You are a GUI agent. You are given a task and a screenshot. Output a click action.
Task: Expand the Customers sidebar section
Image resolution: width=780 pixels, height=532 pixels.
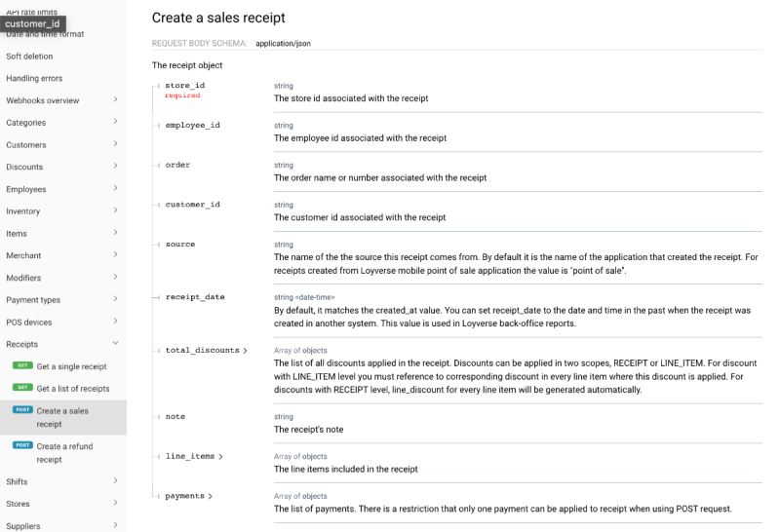coord(62,145)
